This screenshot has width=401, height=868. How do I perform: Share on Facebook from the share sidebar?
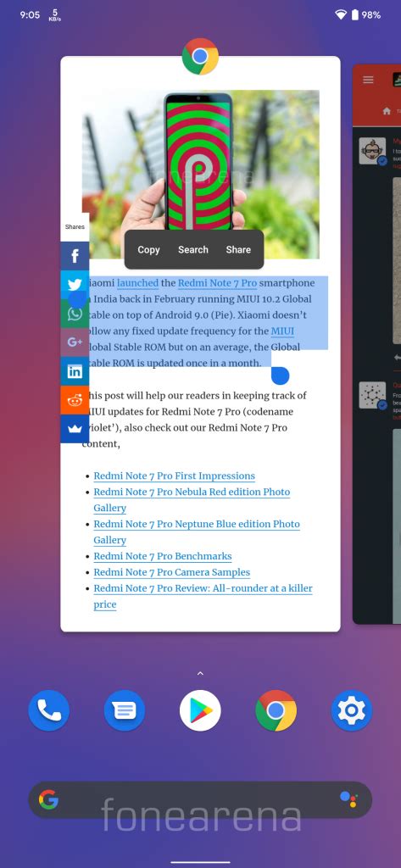75,256
